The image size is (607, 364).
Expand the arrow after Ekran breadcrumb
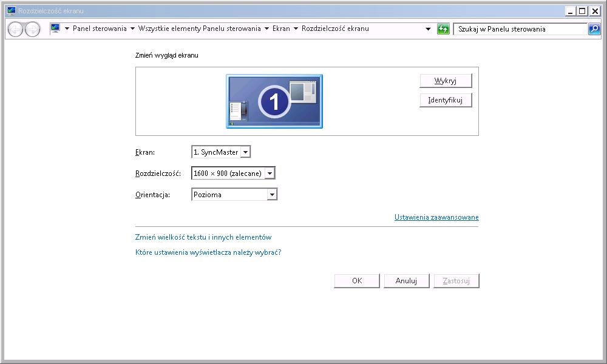[x=296, y=29]
